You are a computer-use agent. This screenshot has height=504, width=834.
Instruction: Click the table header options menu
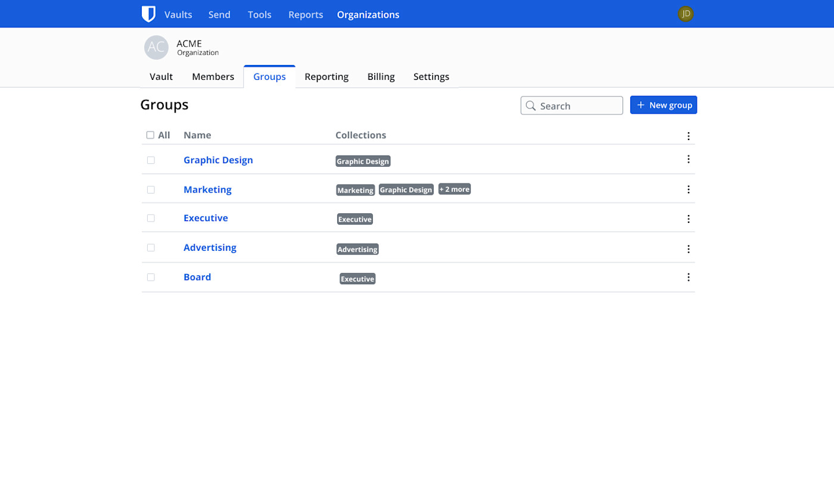click(689, 136)
